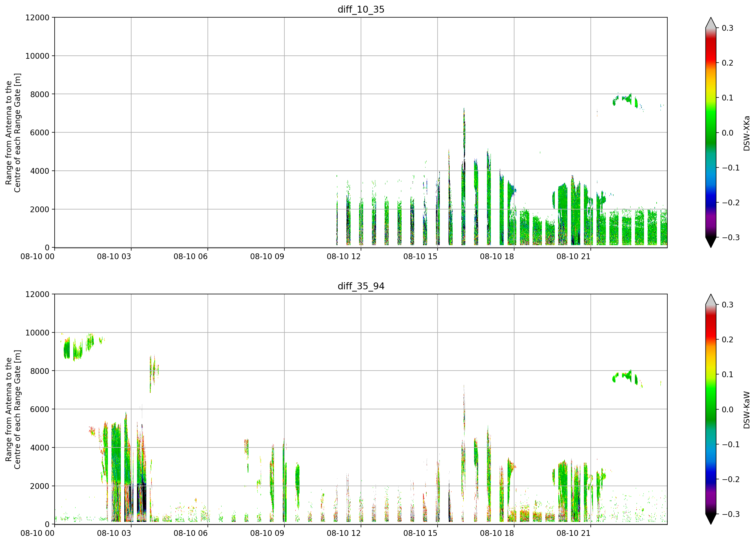Click the 0.1 tick on DSW-XKa colorbar
This screenshot has width=756, height=543.
[x=727, y=98]
